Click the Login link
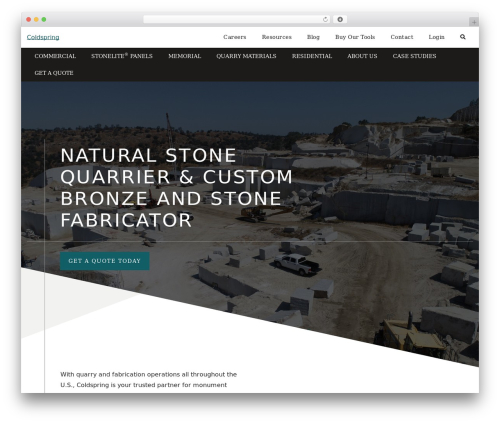This screenshot has width=500, height=423. pyautogui.click(x=436, y=37)
